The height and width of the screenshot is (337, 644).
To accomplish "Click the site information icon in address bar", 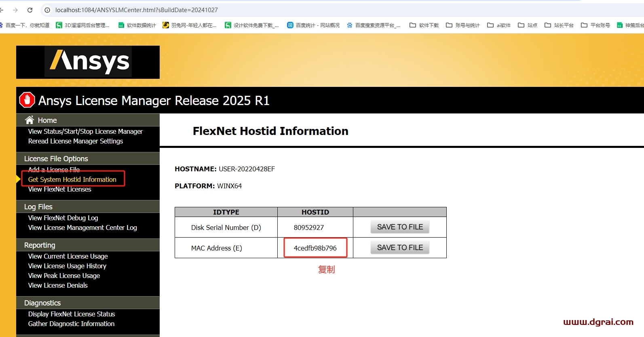I will click(47, 10).
